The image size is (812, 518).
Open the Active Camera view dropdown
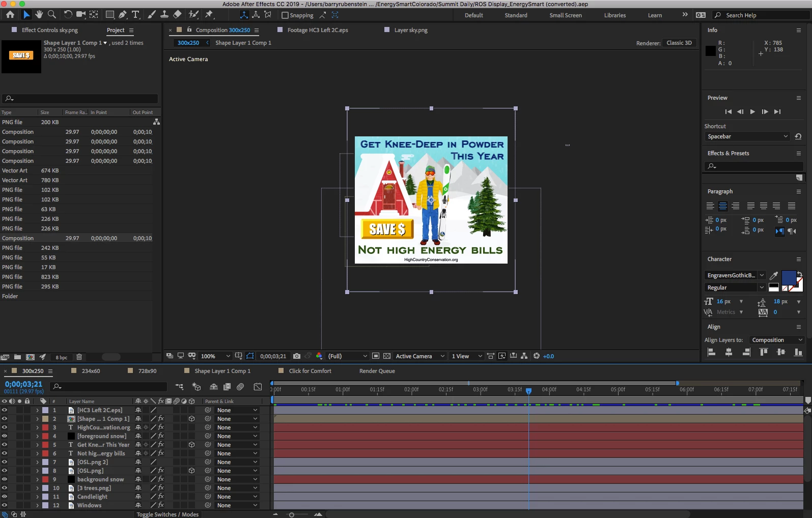pos(420,356)
